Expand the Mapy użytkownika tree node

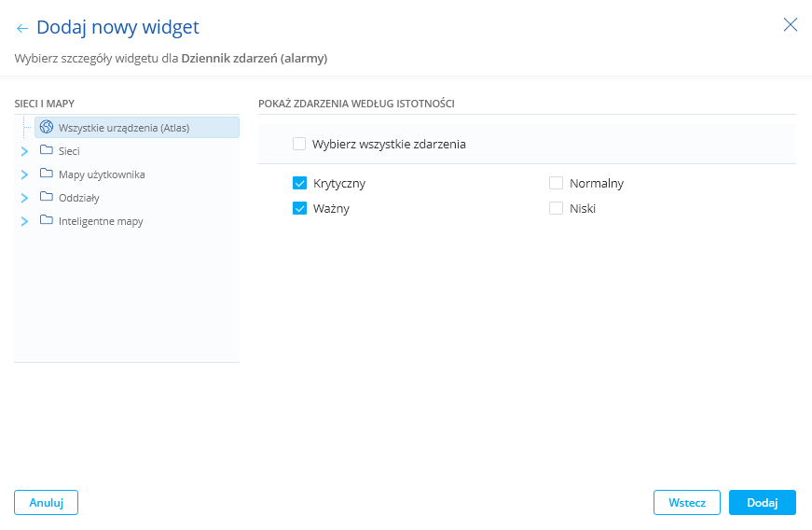click(x=24, y=174)
